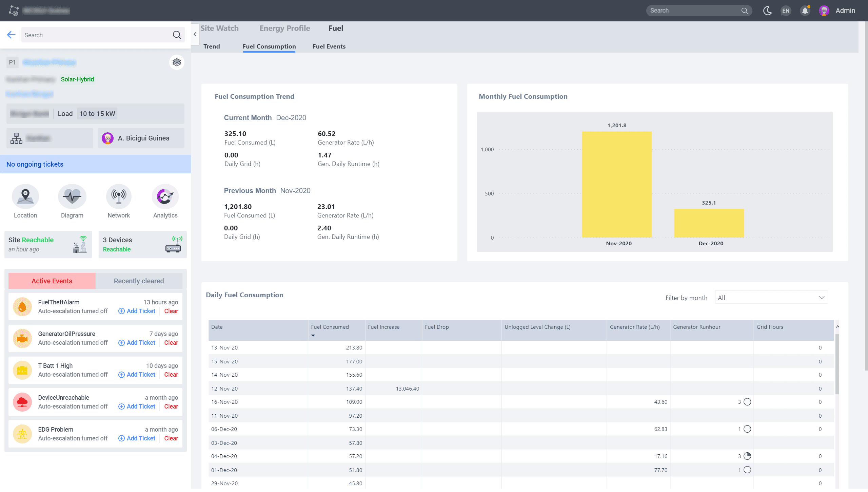Clear the FuelTheftAlarm event
This screenshot has height=492, width=868.
click(x=171, y=311)
